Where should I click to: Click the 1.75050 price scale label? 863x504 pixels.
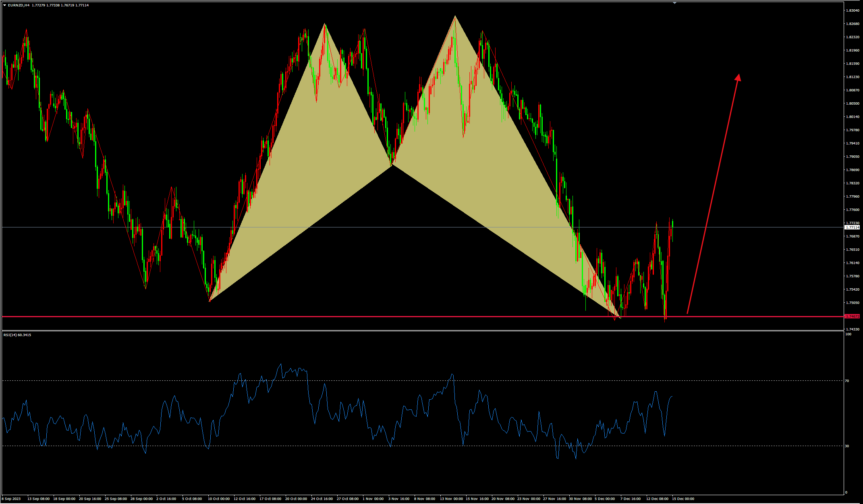[852, 303]
